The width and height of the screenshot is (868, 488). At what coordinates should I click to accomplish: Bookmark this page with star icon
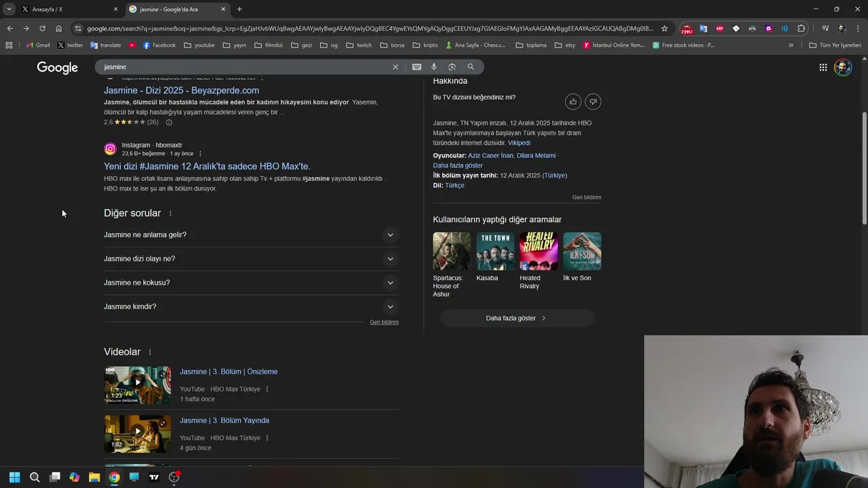pos(665,28)
